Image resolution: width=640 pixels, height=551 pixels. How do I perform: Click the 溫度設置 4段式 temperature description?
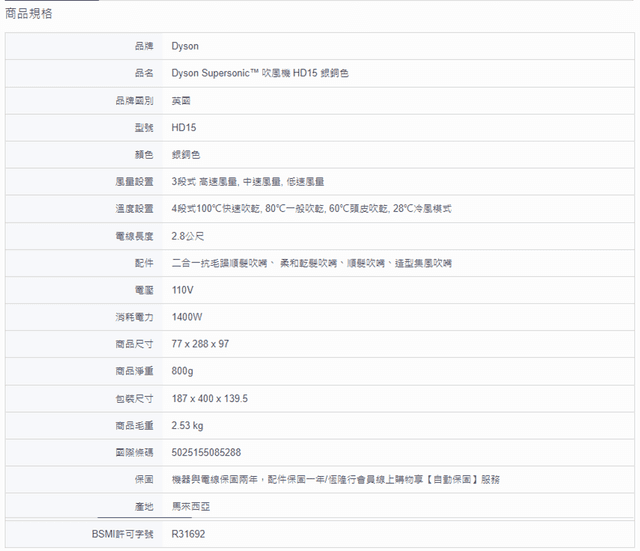coord(312,208)
